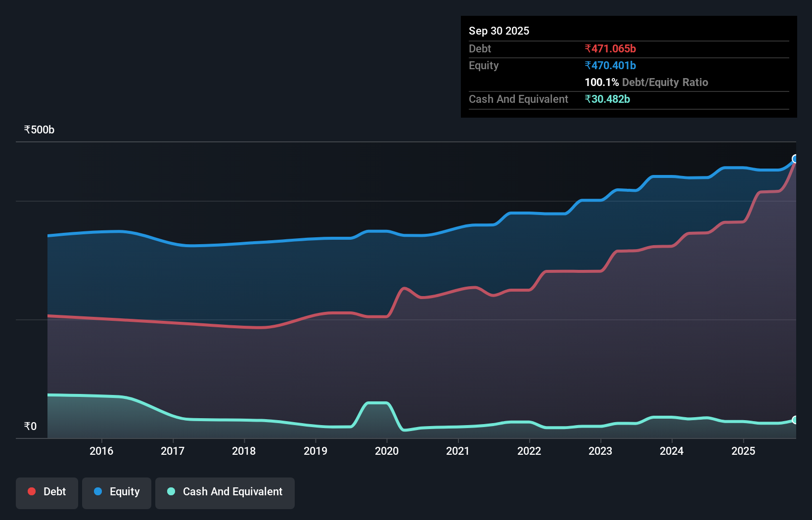
Task: Click the ₹500b gridline marker
Action: tap(39, 130)
